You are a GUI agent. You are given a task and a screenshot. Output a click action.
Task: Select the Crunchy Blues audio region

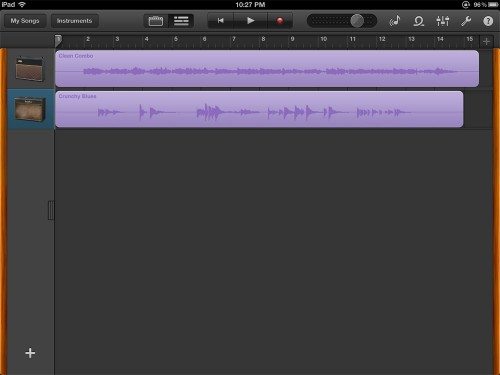pyautogui.click(x=259, y=109)
